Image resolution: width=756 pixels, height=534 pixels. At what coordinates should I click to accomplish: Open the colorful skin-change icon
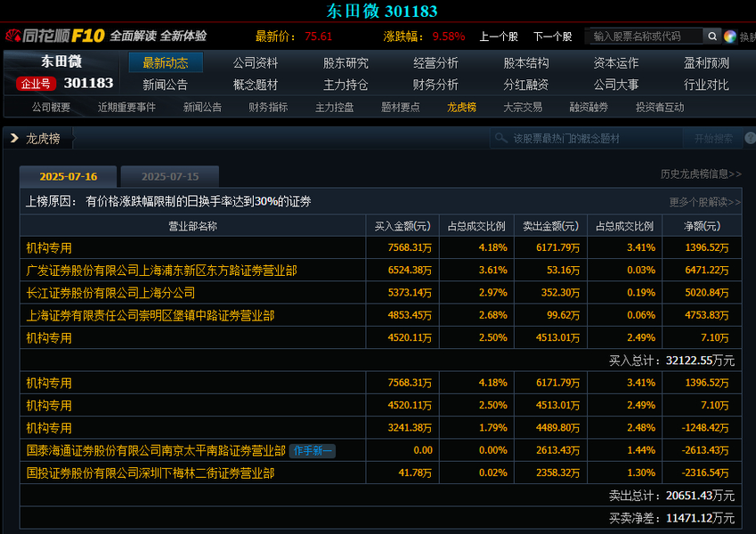730,36
